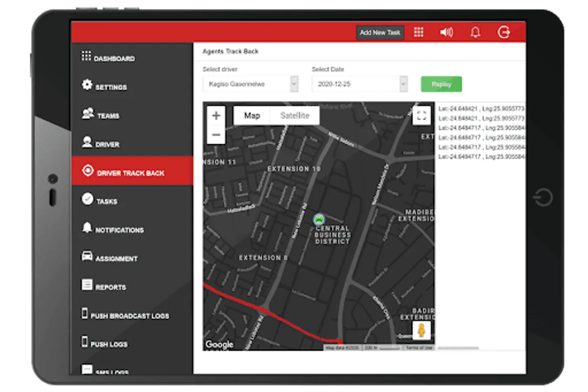The image size is (588, 392).
Task: Click the Add New Task button
Action: click(x=380, y=33)
